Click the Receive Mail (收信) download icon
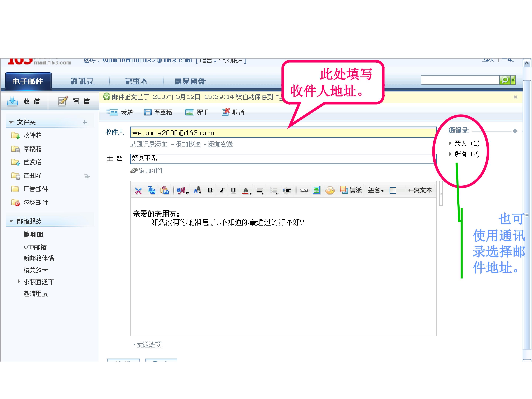 tap(12, 101)
